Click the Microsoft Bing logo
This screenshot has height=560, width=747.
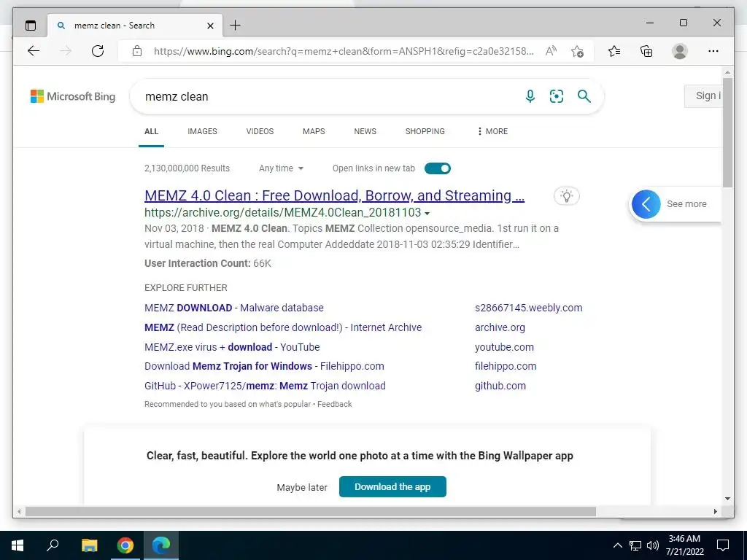(73, 96)
